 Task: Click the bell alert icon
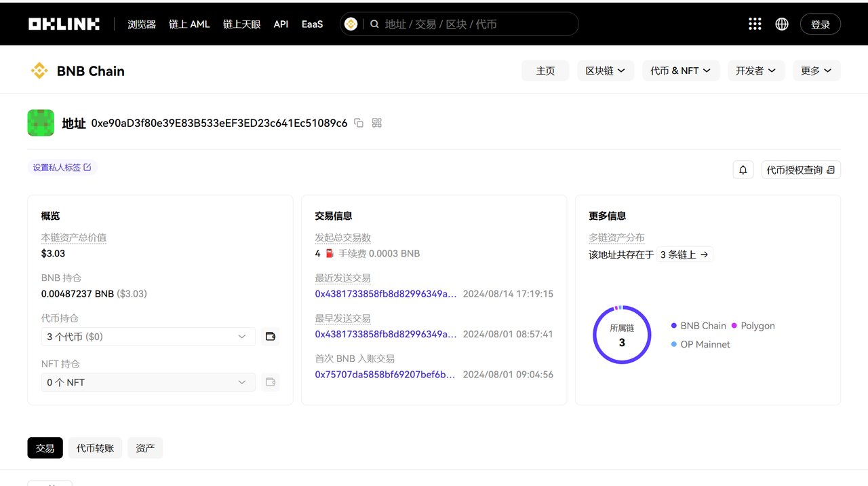point(743,170)
